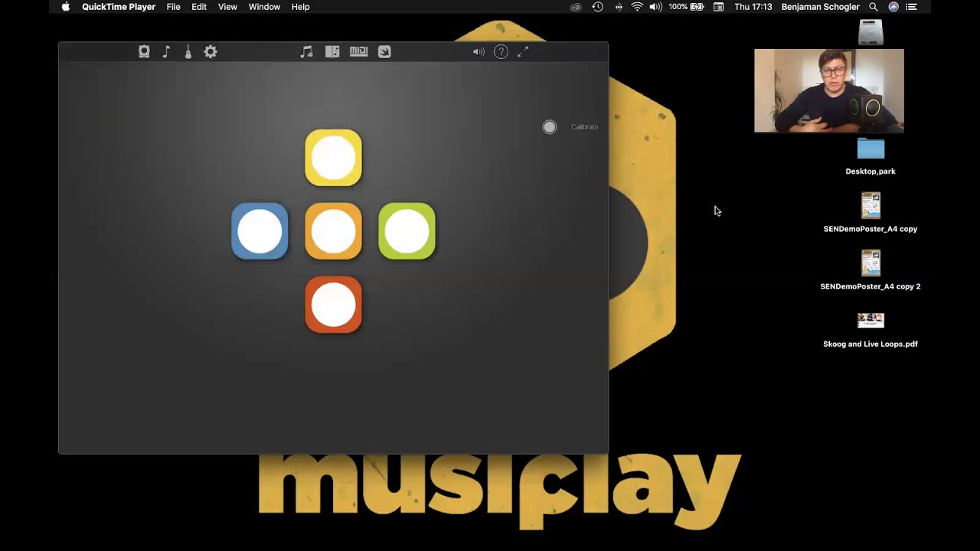Screen dimensions: 980x551
Task: Click the Creative Cloud menu bar icon
Action: [576, 7]
